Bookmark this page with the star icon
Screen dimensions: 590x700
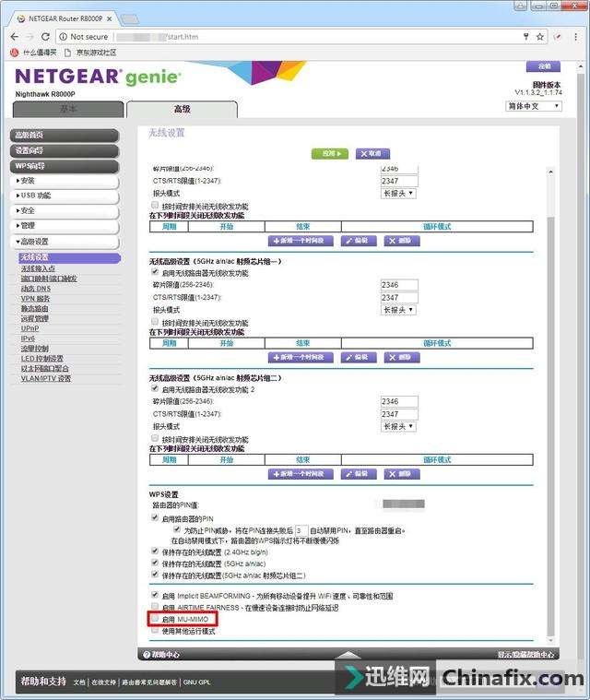tap(540, 37)
